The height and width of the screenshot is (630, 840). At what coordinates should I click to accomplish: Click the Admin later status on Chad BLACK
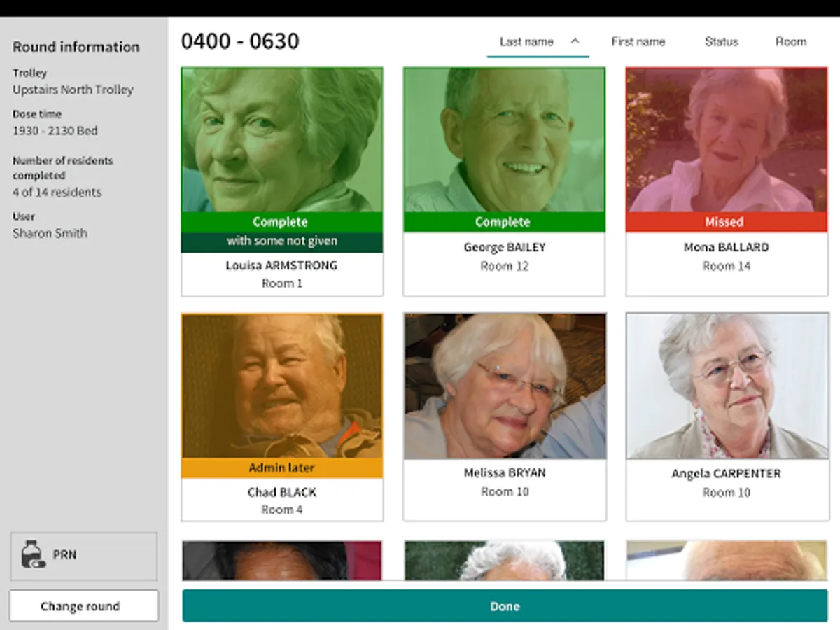tap(282, 468)
